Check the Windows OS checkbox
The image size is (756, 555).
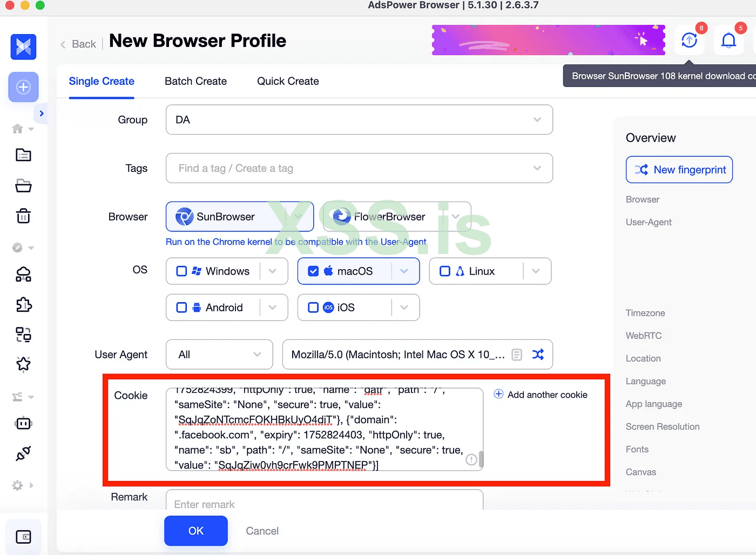tap(182, 271)
